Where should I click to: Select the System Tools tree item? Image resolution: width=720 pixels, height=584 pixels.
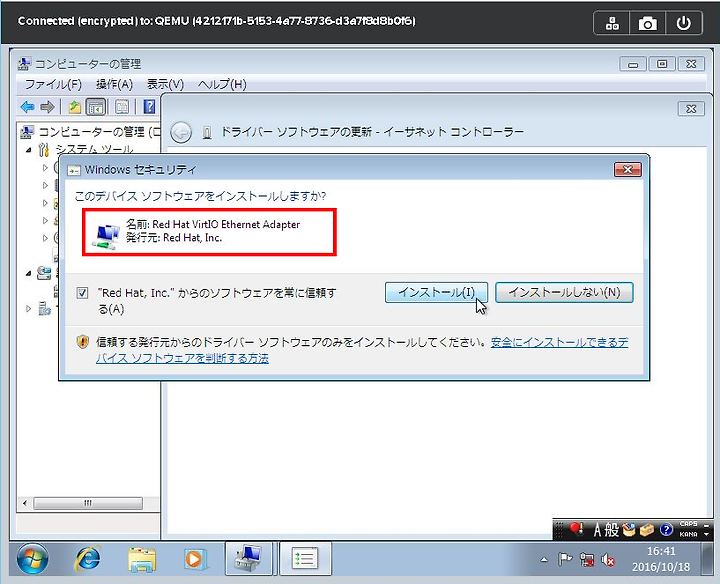pyautogui.click(x=94, y=149)
